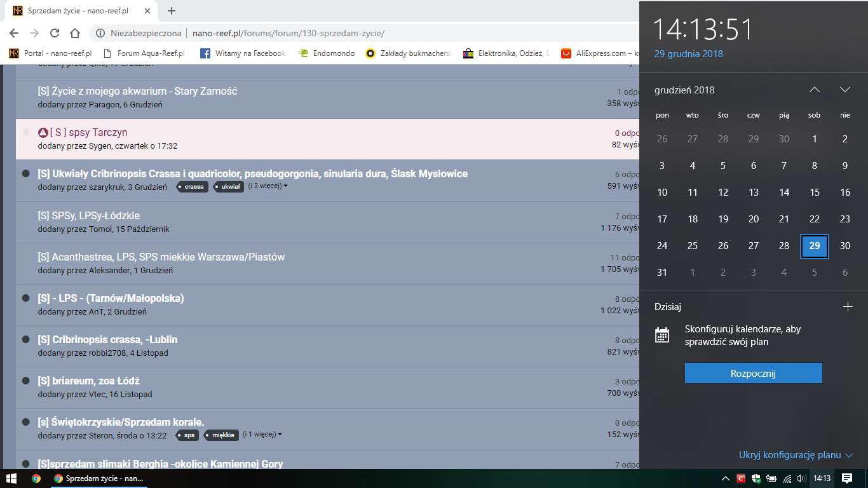This screenshot has width=868, height=488.
Task: Open the Windows Start menu
Action: 11,478
